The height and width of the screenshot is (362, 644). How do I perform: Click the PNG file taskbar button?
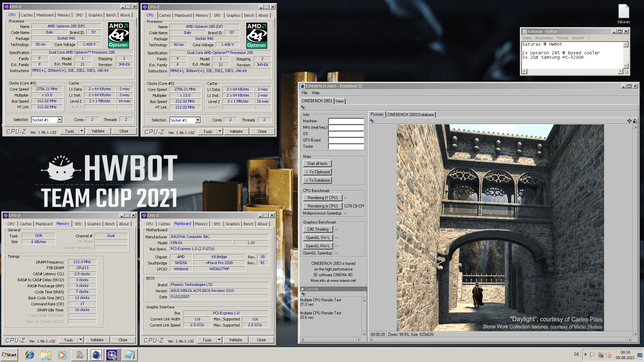79,355
